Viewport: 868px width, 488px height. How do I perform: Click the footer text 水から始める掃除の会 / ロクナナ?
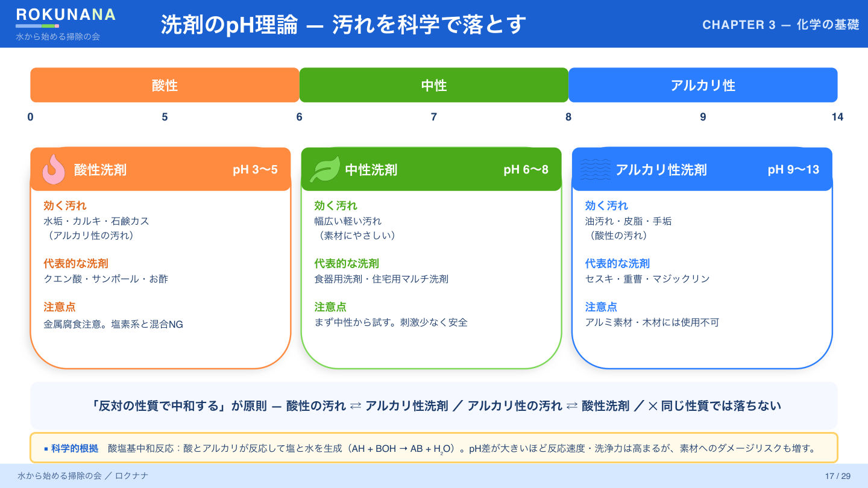[x=83, y=476]
